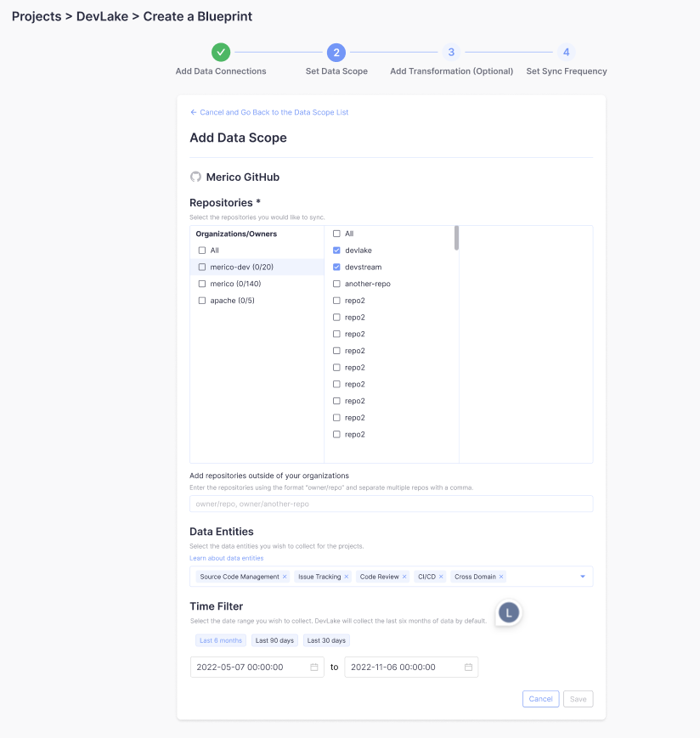Click the owner/repo input field
The height and width of the screenshot is (738, 700).
[391, 504]
